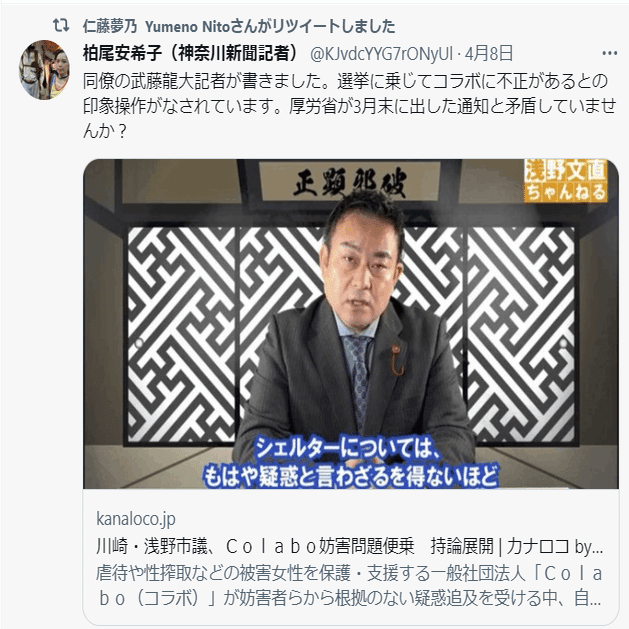Click the card description starting with 虐待や性搾取など
The height and width of the screenshot is (629, 629).
(x=349, y=574)
